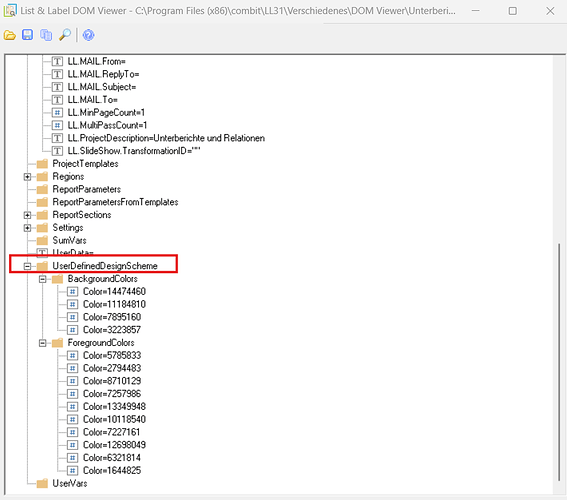Collapse the BackgroundColors folder
This screenshot has width=567, height=500.
pos(42,279)
